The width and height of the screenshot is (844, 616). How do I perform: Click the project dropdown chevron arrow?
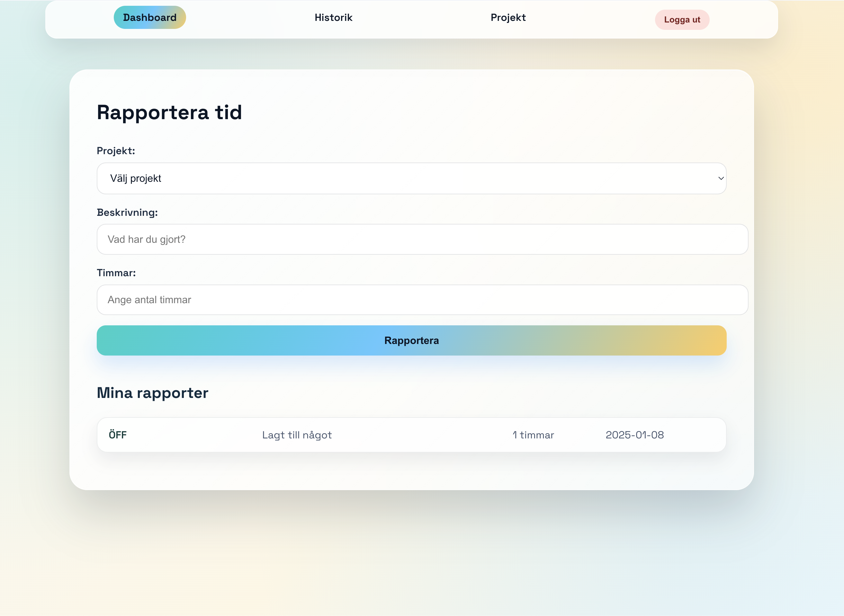click(x=721, y=178)
